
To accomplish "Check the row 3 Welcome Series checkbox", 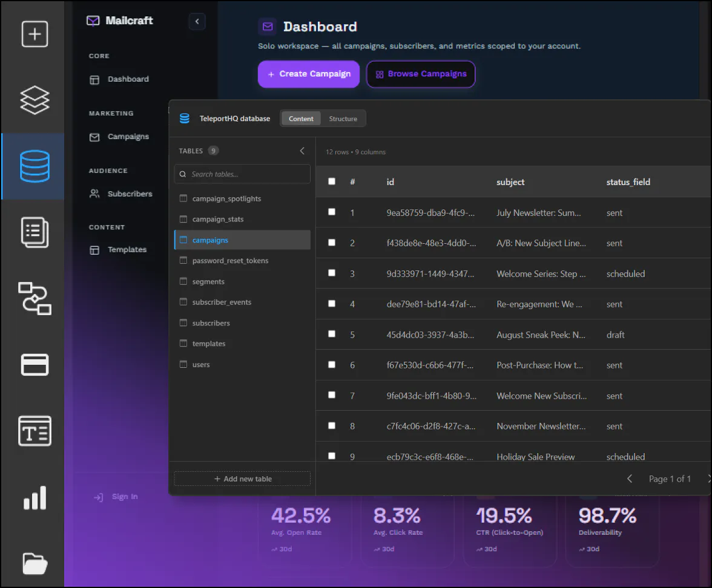I will [x=332, y=273].
